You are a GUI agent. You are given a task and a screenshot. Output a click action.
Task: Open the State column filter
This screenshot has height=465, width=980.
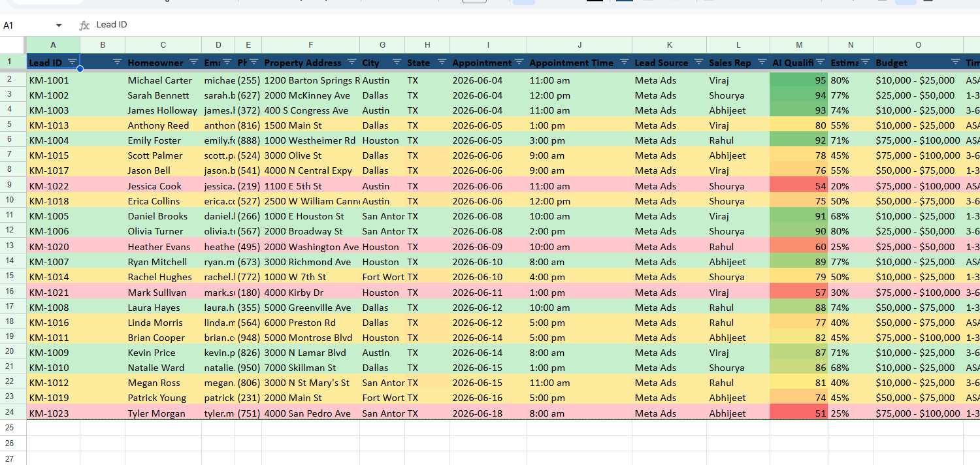442,62
